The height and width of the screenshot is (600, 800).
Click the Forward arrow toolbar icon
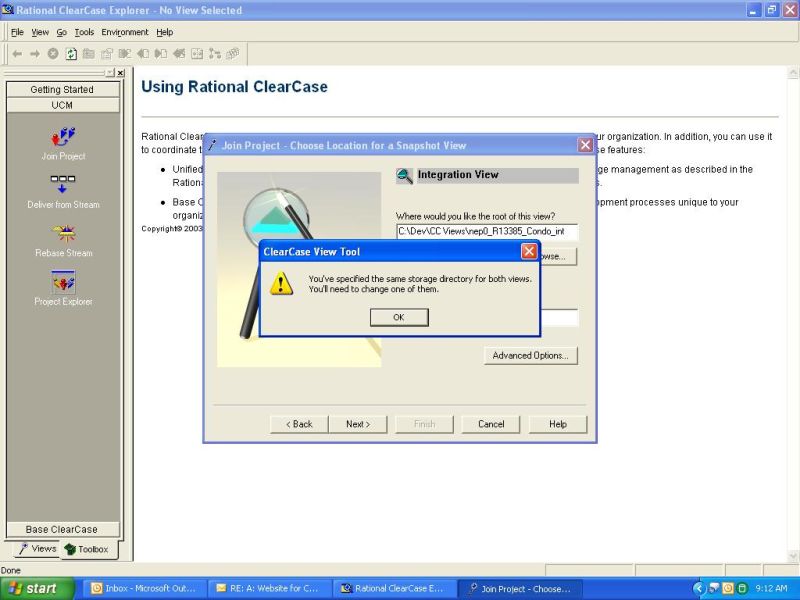pyautogui.click(x=35, y=54)
